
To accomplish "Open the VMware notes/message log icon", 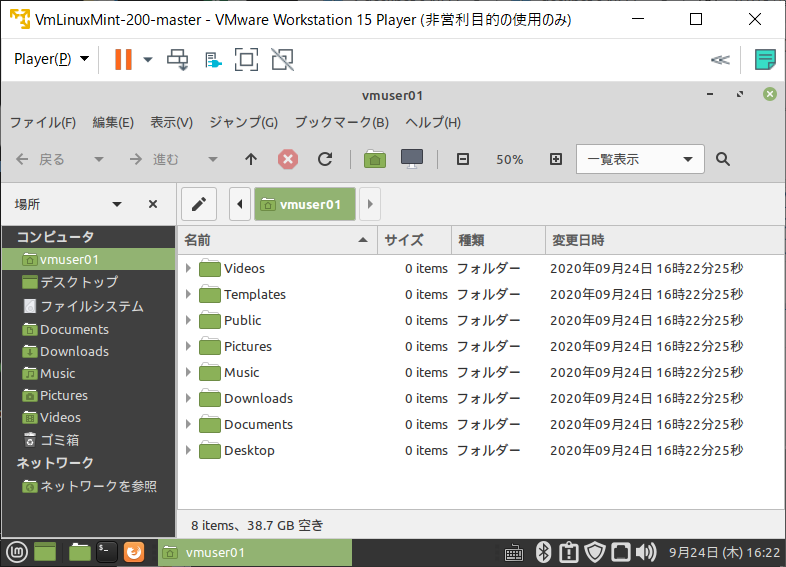I will 765,60.
